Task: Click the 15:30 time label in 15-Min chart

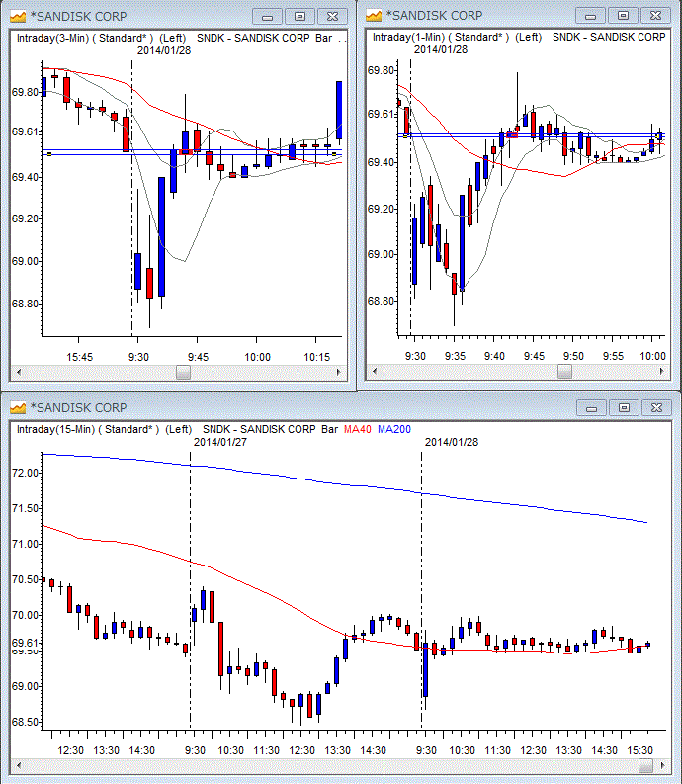Action: pyautogui.click(x=640, y=750)
